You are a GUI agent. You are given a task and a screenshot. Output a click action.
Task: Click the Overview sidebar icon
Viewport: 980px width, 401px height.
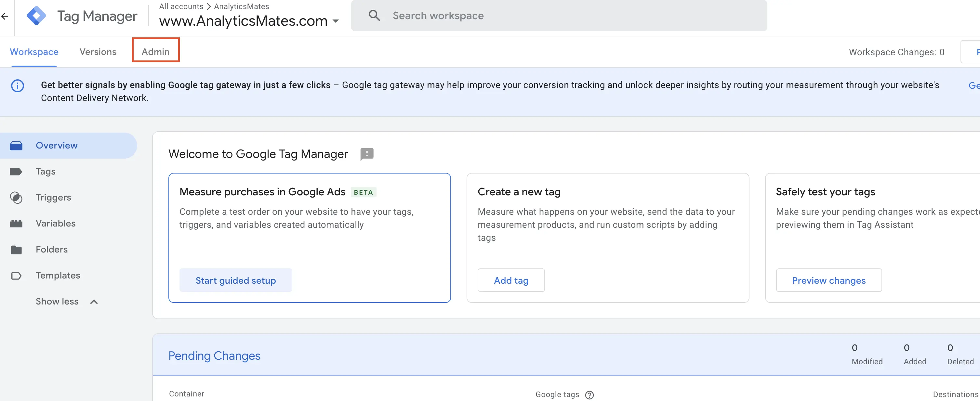click(16, 146)
